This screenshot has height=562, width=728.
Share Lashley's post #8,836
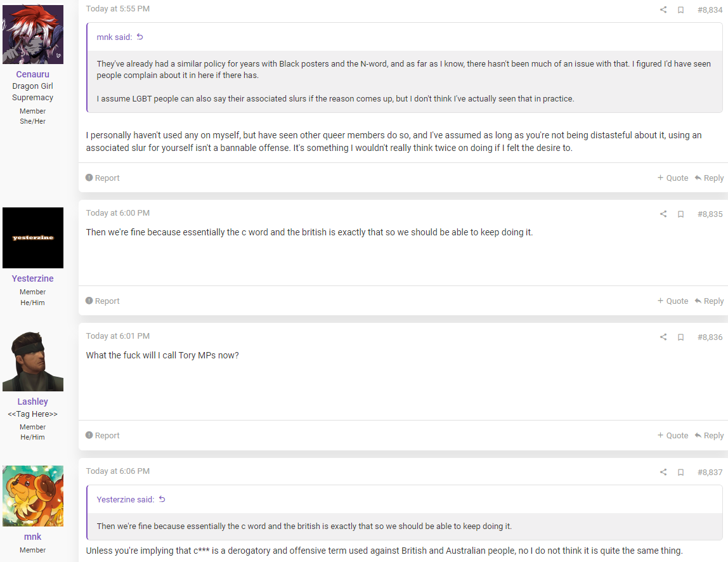click(x=663, y=337)
